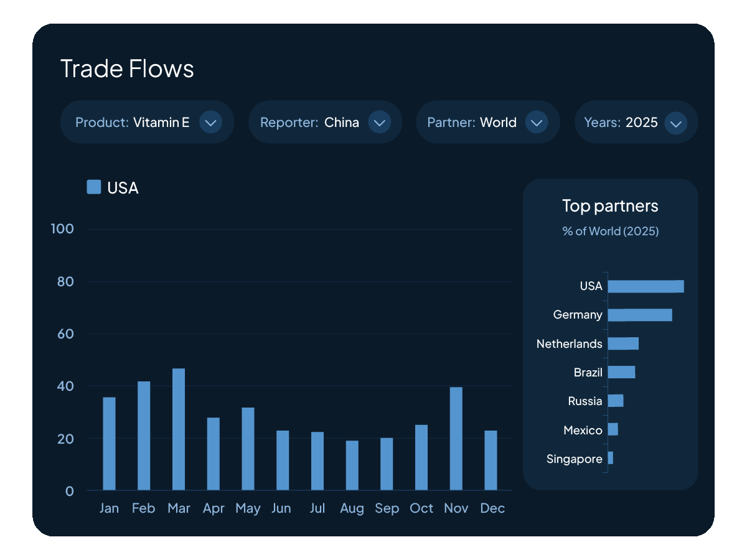Image resolution: width=747 pixels, height=560 pixels.
Task: Click the Top partners panel title
Action: click(x=610, y=205)
